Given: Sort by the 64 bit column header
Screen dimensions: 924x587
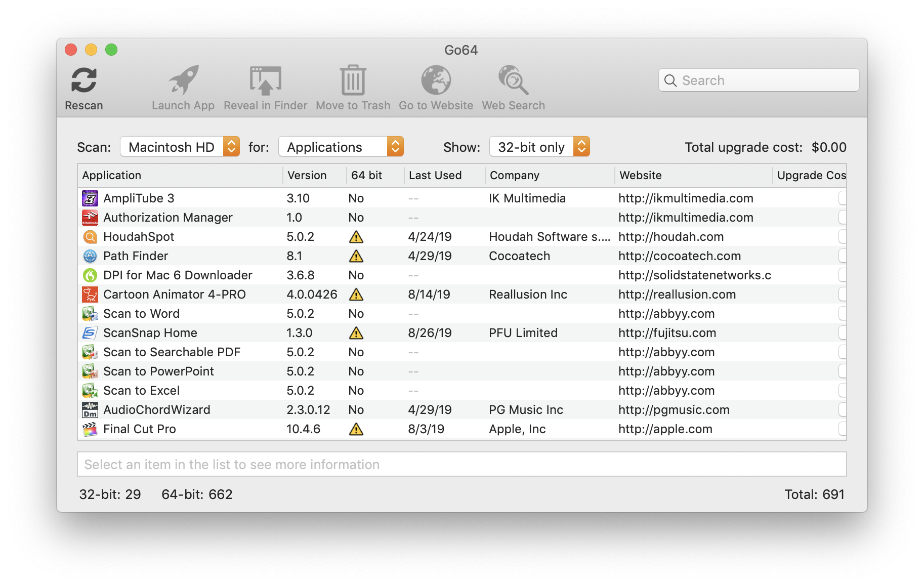Looking at the screenshot, I should (x=375, y=175).
